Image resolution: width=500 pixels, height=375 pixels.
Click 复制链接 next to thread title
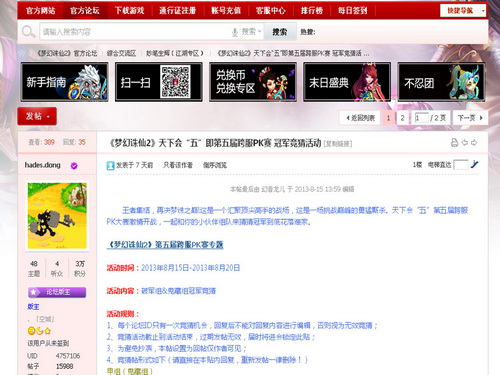coord(338,144)
